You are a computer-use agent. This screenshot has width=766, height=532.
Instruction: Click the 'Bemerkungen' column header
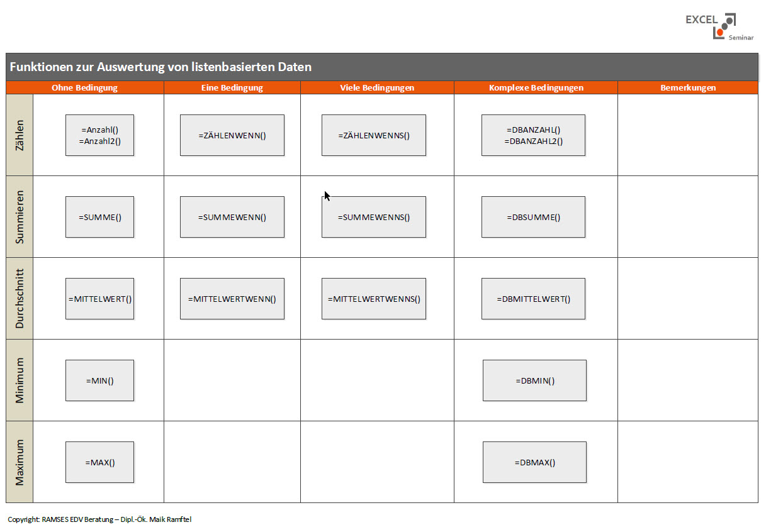click(688, 88)
